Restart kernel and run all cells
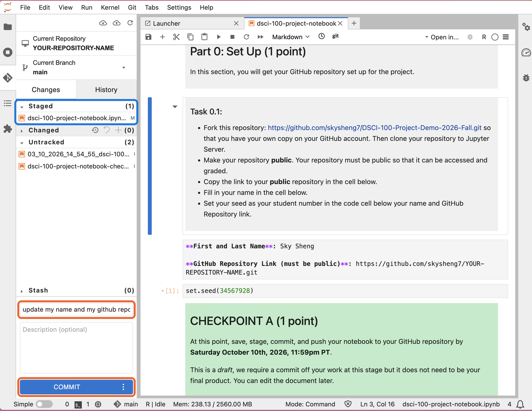 pos(260,37)
